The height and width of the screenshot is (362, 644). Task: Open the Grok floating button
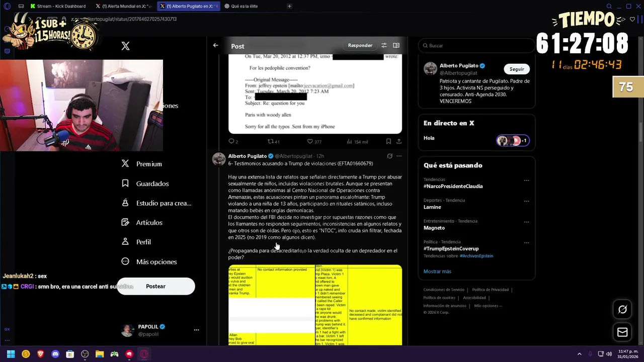tap(622, 310)
